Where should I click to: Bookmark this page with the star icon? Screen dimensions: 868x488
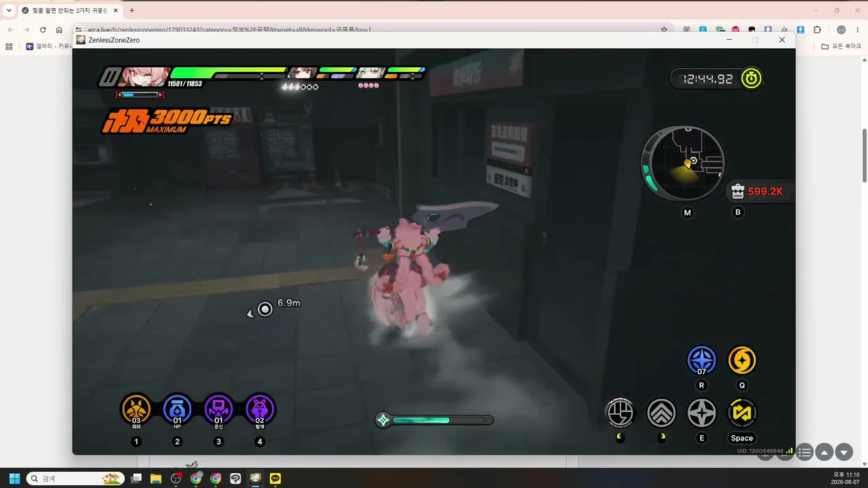(x=664, y=30)
